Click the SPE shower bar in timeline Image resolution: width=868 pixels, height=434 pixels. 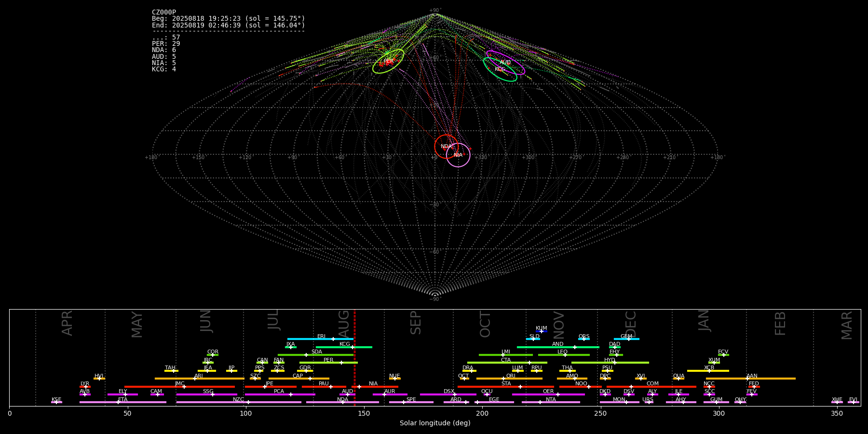(x=411, y=402)
